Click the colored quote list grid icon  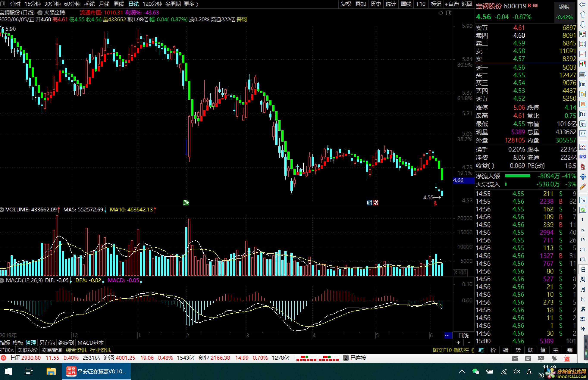coord(583,44)
